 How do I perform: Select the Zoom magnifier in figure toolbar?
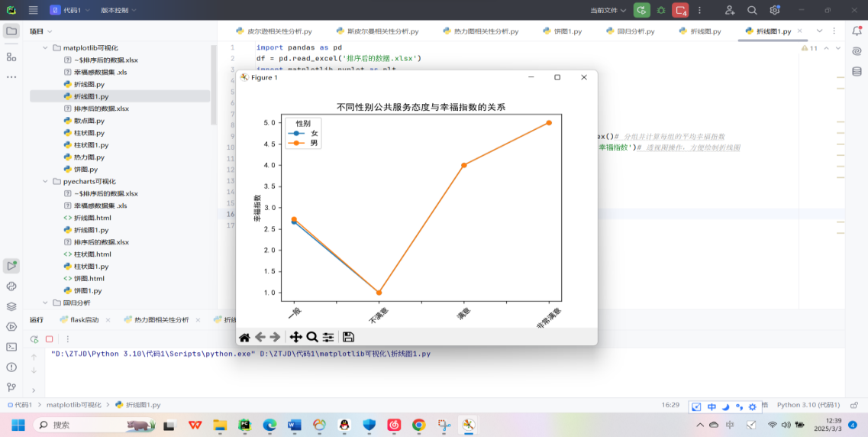tap(312, 337)
